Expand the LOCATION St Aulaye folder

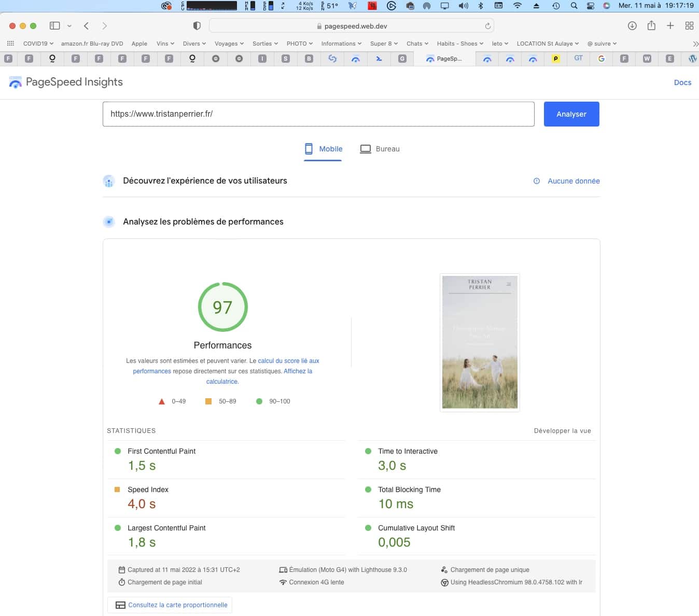click(548, 44)
